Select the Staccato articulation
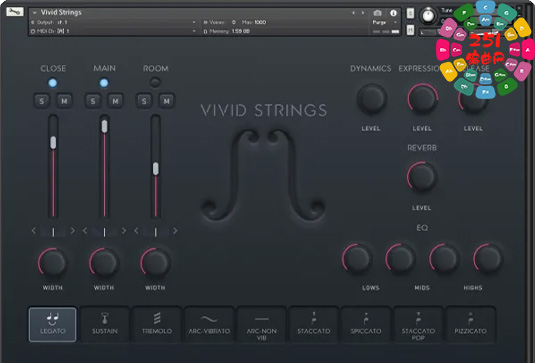Viewport: 535px width, 363px height. click(x=314, y=324)
